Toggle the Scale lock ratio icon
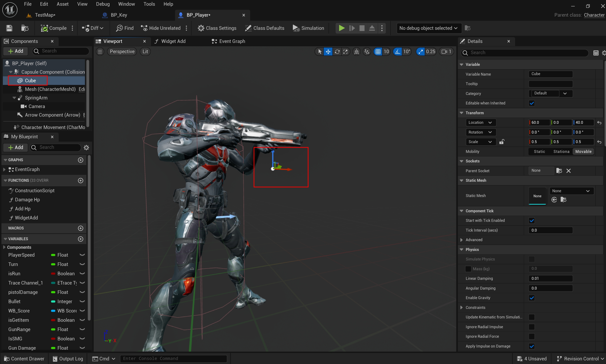Viewport: 606px width, 364px height. pos(502,142)
